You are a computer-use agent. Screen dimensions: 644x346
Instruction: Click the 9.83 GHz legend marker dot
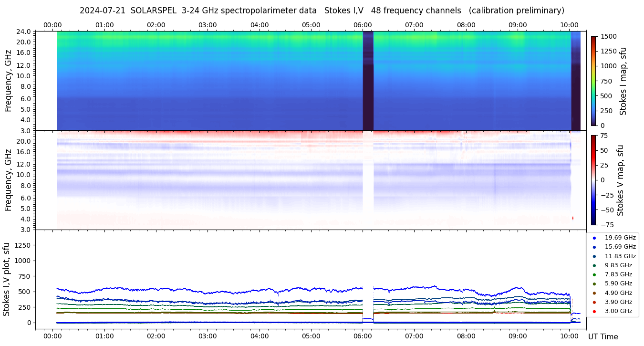tap(594, 265)
